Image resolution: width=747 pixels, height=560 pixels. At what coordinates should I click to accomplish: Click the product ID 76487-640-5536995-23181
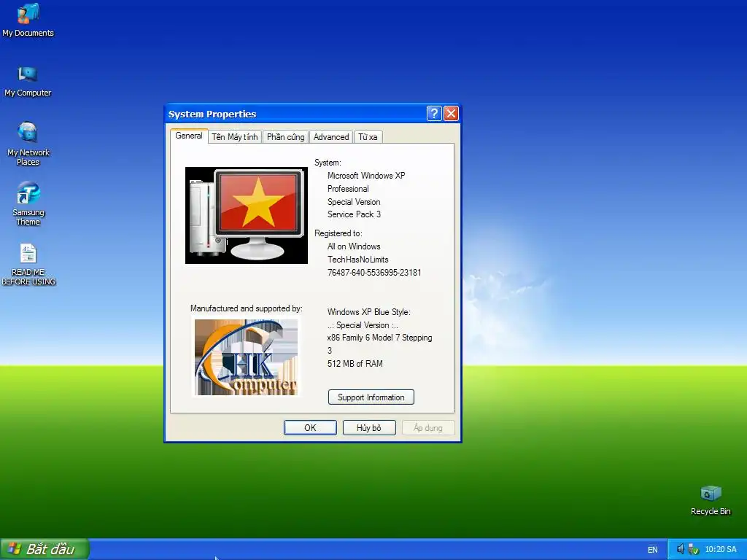coord(374,273)
